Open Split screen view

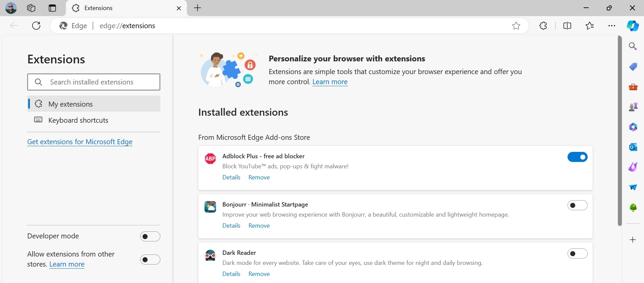568,26
